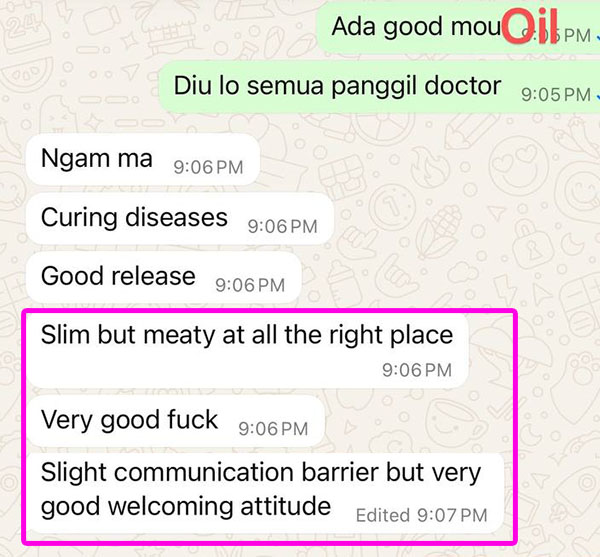This screenshot has width=600, height=557.
Task: Select the 'Slim but meaty' message bubble
Action: 247,351
